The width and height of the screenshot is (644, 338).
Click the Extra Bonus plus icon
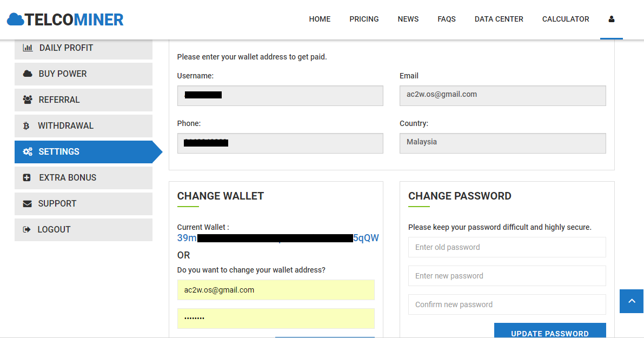point(27,177)
